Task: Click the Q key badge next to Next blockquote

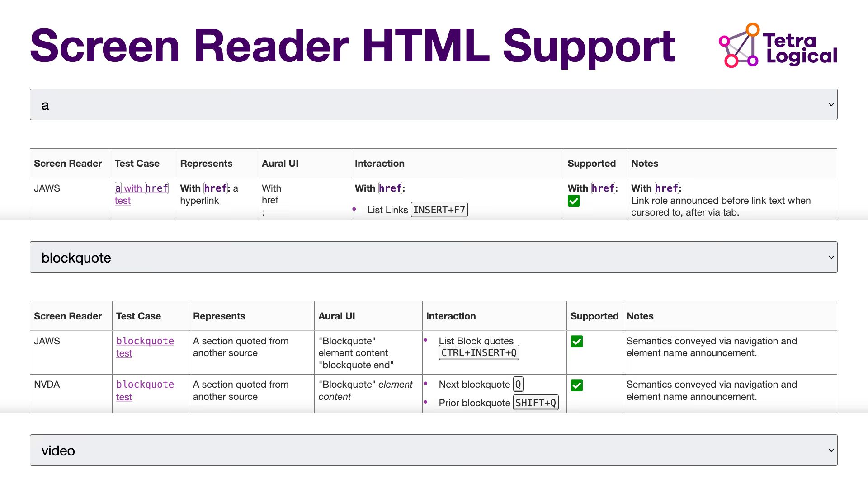Action: [x=518, y=384]
